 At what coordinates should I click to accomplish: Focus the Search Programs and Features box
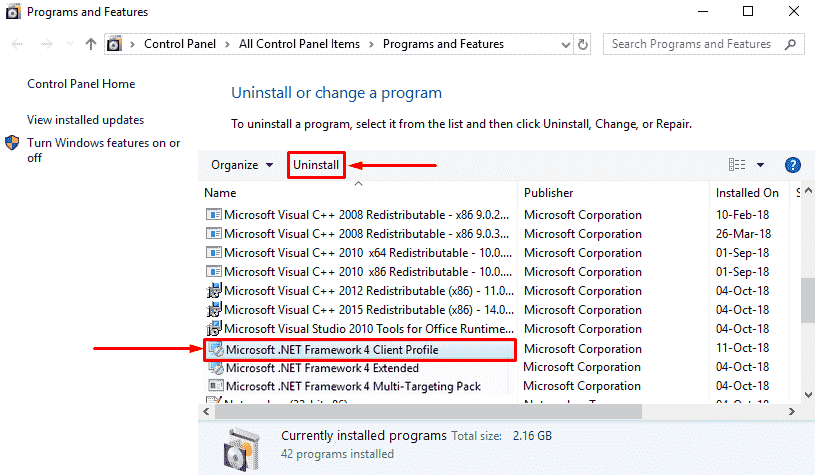point(703,44)
